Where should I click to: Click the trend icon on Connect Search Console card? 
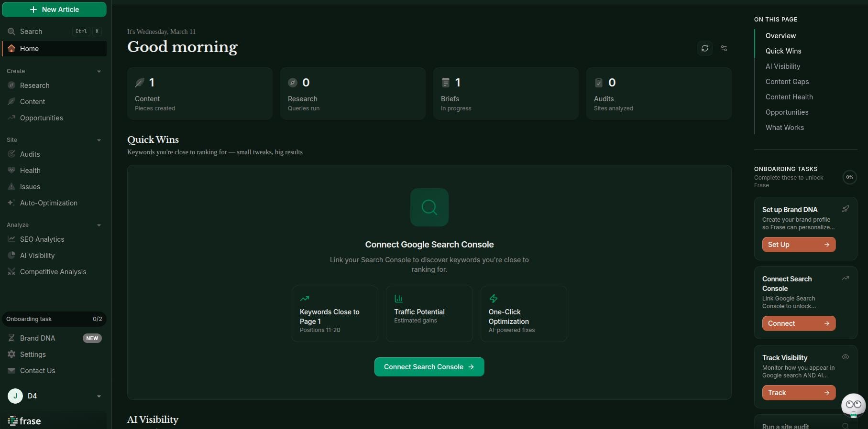846,278
